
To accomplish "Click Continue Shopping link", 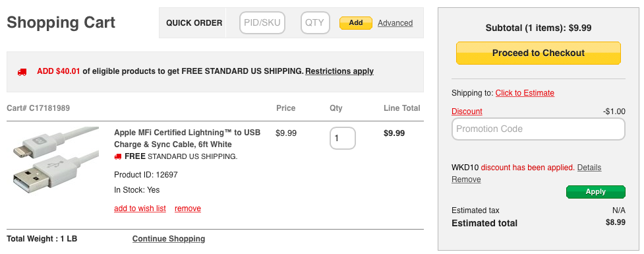I will [x=168, y=239].
